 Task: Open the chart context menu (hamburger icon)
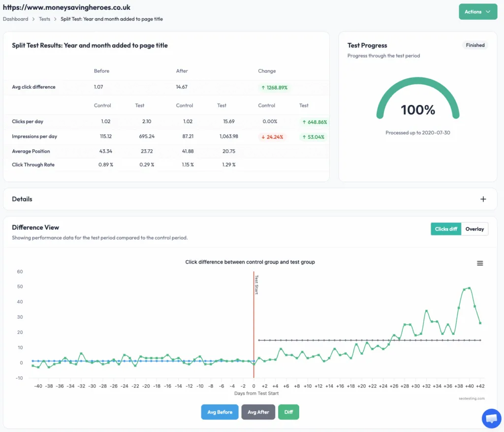(x=480, y=263)
